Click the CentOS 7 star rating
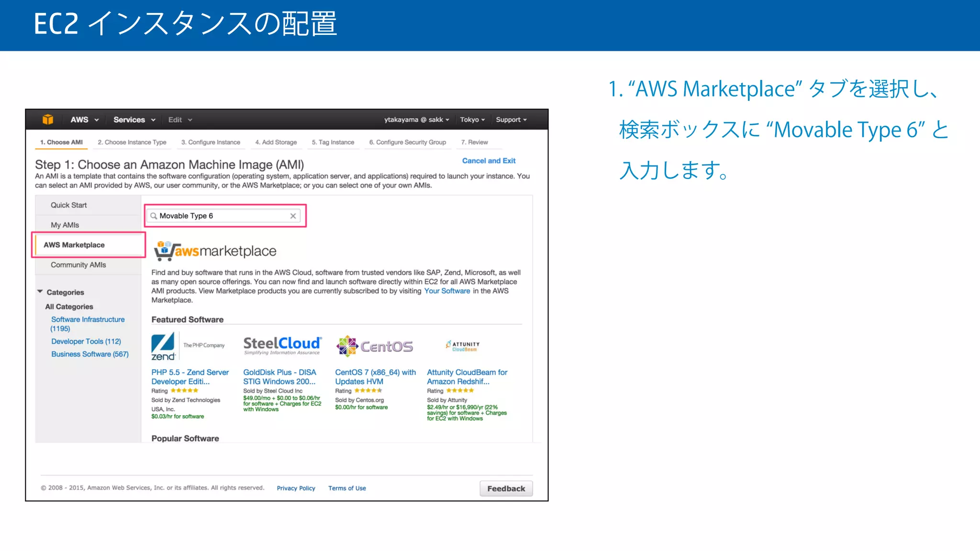The image size is (980, 551). pos(368,391)
